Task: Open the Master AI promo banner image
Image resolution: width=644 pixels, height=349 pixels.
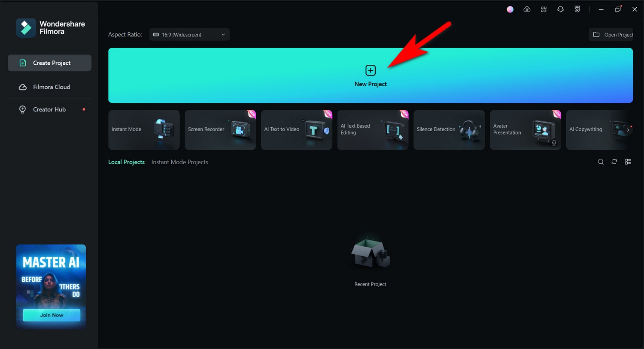Action: coord(51,286)
